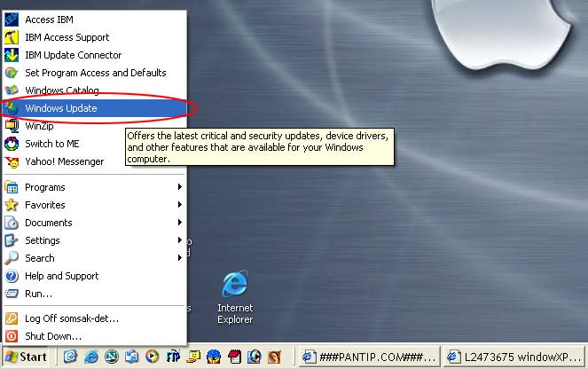Image resolution: width=588 pixels, height=369 pixels.
Task: Click Log Off somsak-det...
Action: (x=95, y=318)
